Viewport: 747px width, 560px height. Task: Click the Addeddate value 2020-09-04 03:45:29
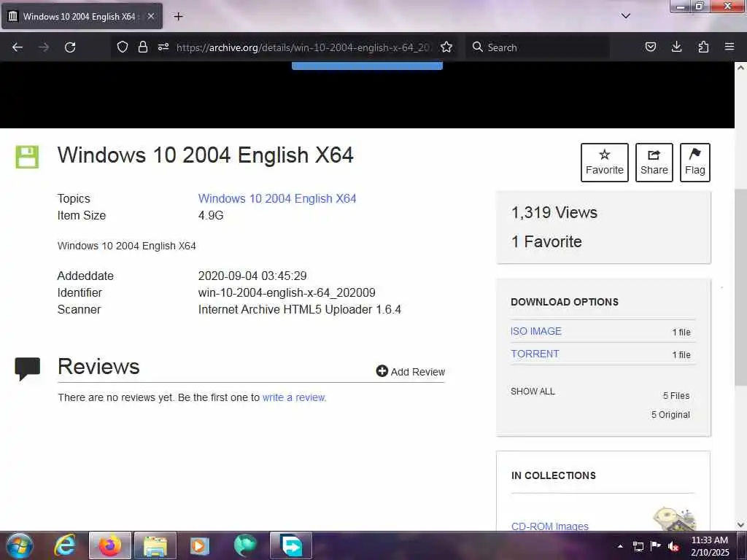(252, 276)
